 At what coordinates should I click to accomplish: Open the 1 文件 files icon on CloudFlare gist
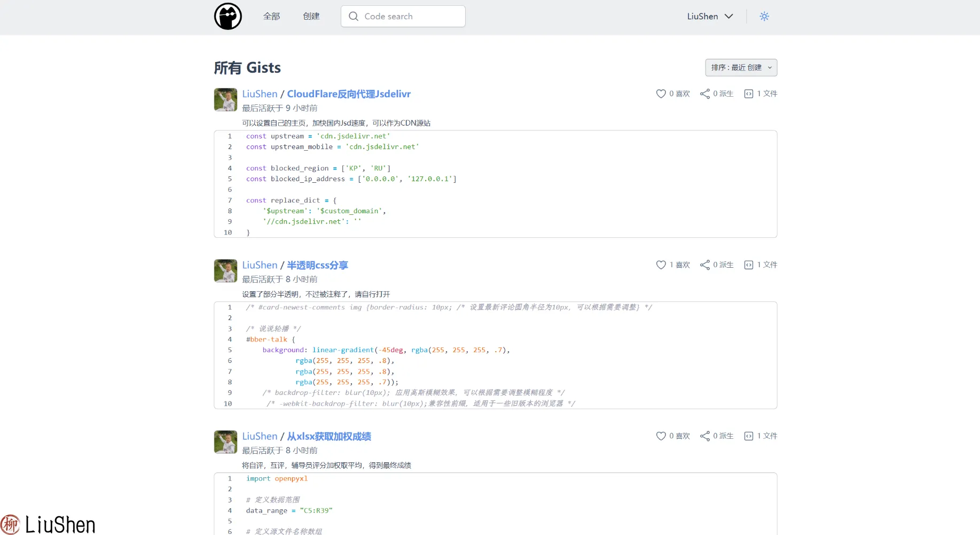point(749,94)
